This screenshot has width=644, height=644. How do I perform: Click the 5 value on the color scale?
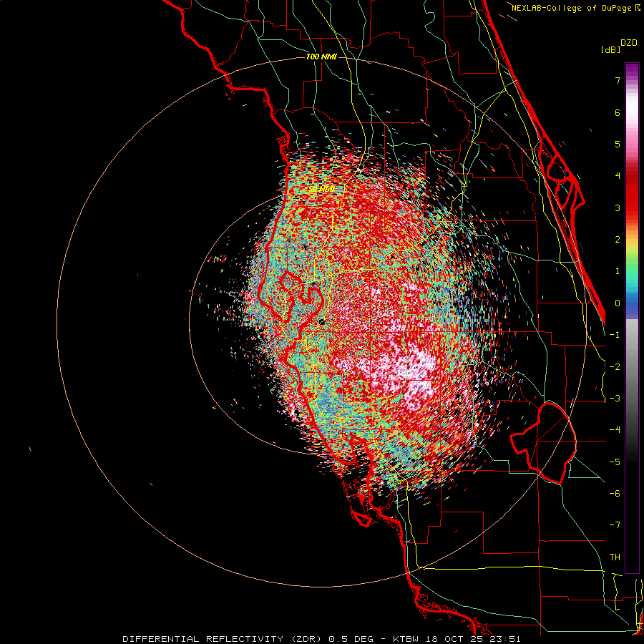click(618, 144)
